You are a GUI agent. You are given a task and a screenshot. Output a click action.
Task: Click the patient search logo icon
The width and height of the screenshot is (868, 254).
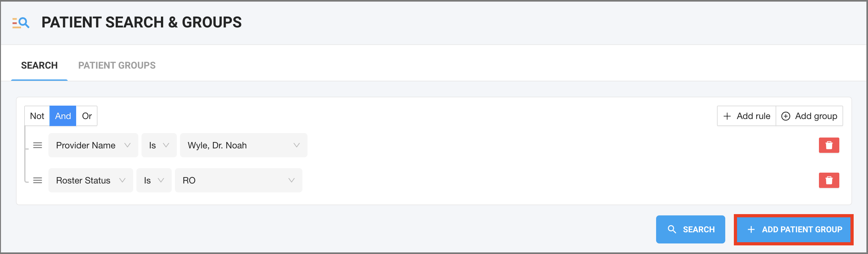[x=21, y=23]
